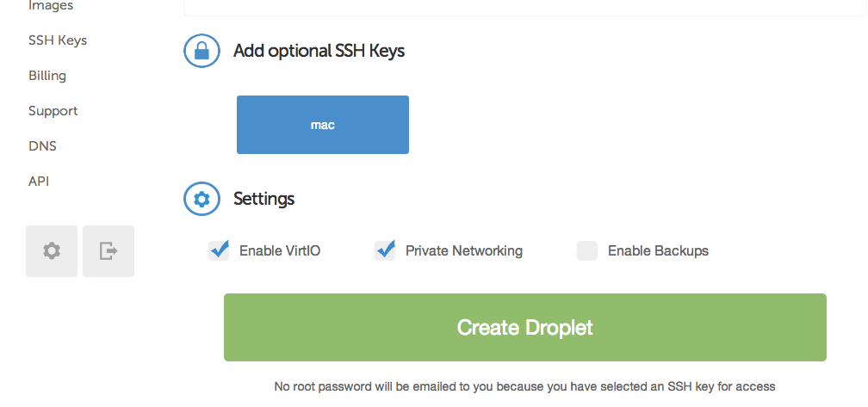Image resolution: width=868 pixels, height=407 pixels.
Task: Click the Settings section heading text
Action: click(x=263, y=199)
